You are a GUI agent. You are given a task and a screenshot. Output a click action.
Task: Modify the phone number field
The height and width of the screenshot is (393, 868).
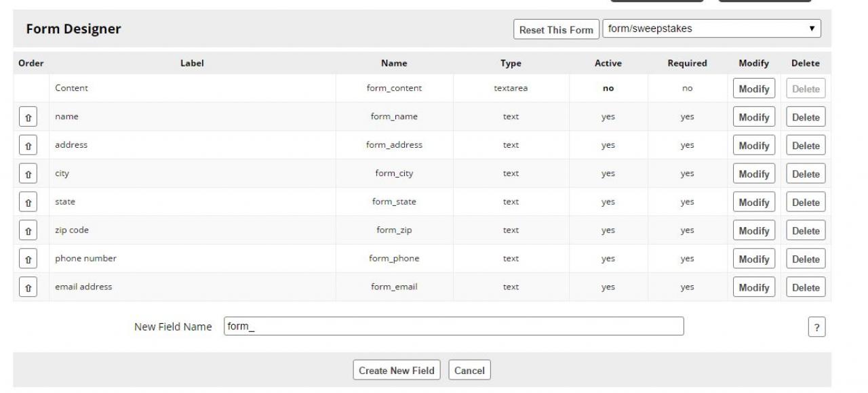(753, 260)
